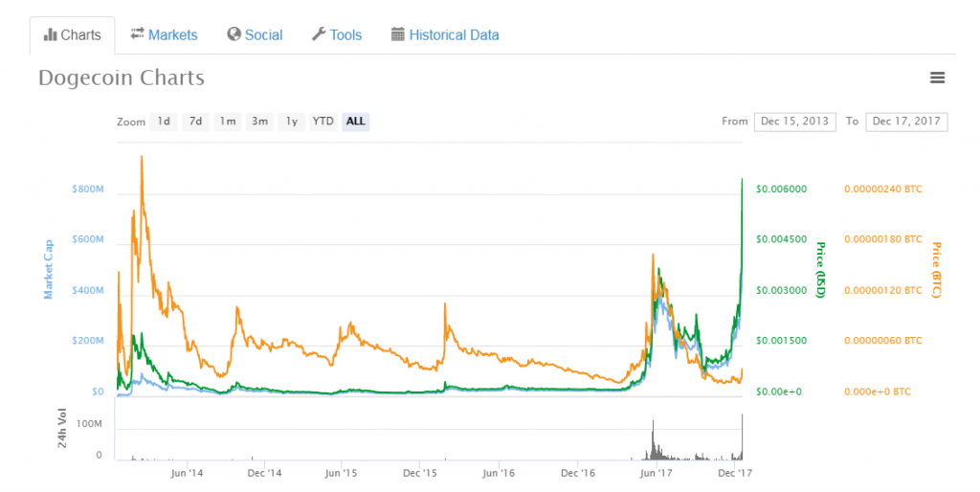Click the $0.001500 USD price label
The image size is (980, 492).
[x=781, y=341]
